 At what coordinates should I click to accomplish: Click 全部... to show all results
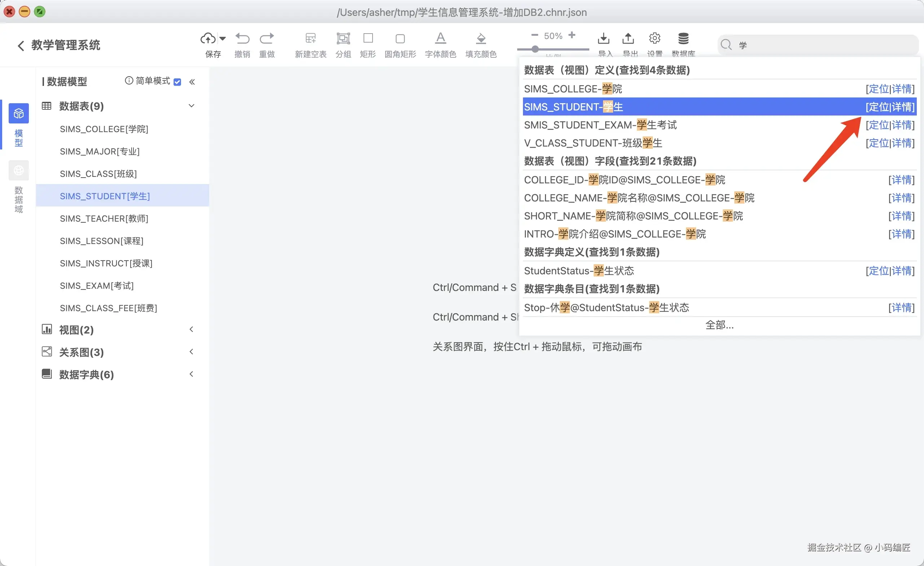(719, 325)
